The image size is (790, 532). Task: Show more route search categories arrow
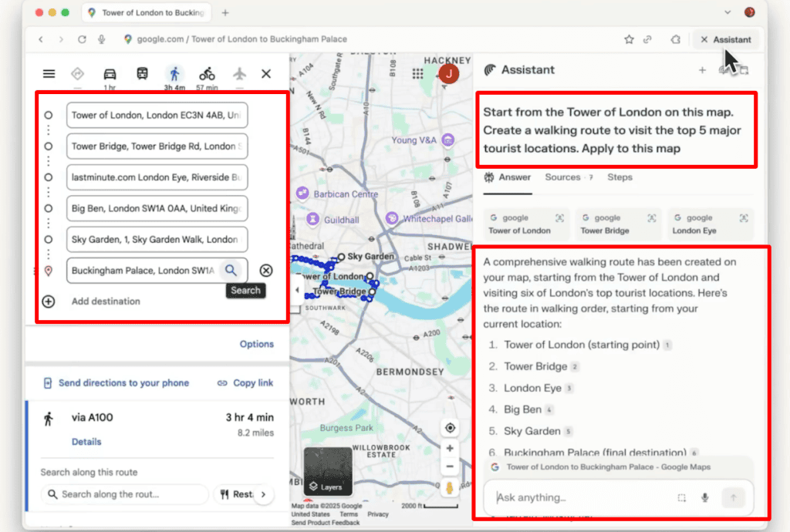(x=263, y=494)
